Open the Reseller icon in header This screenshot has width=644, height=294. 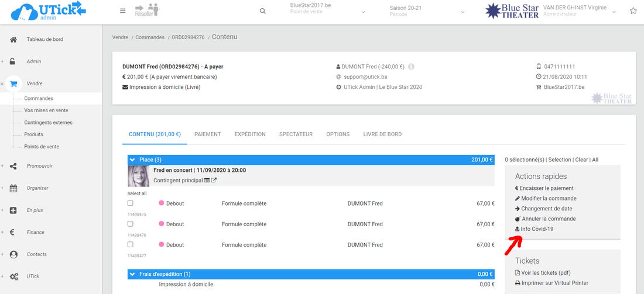coord(148,10)
